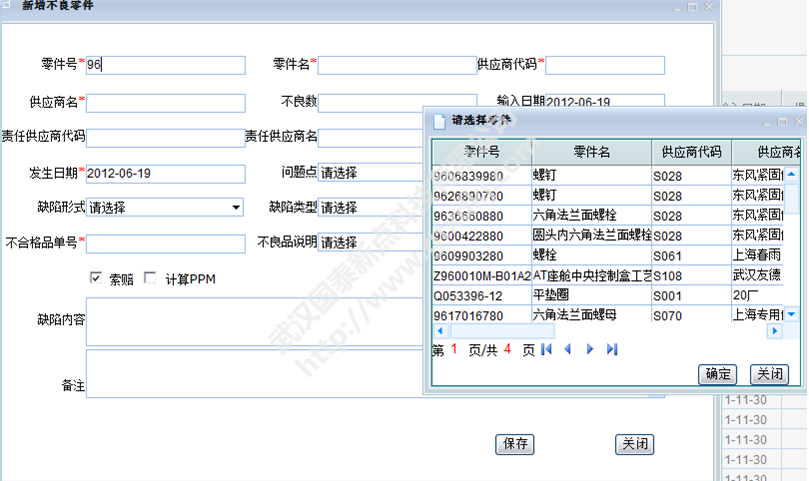Go to first page of parts list
This screenshot has width=809, height=481.
[546, 349]
